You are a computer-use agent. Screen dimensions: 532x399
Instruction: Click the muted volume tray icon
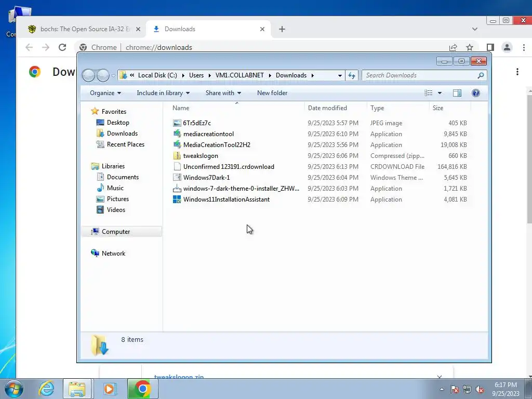click(480, 389)
